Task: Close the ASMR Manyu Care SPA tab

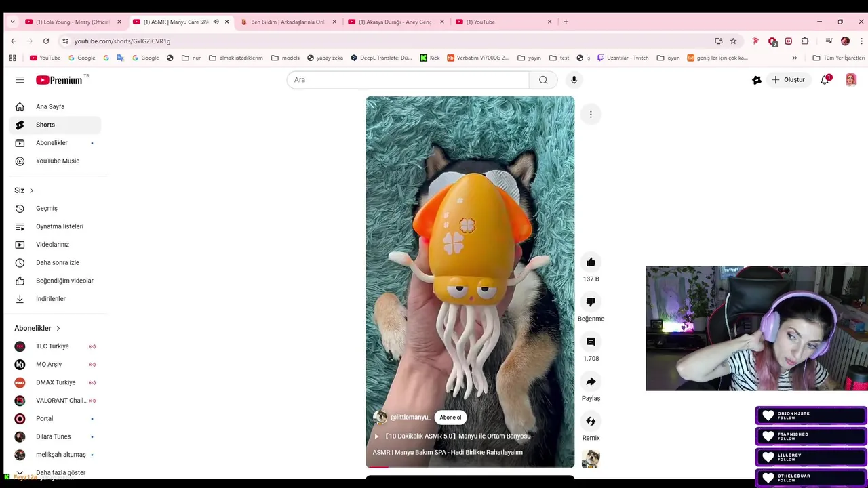Action: (226, 22)
